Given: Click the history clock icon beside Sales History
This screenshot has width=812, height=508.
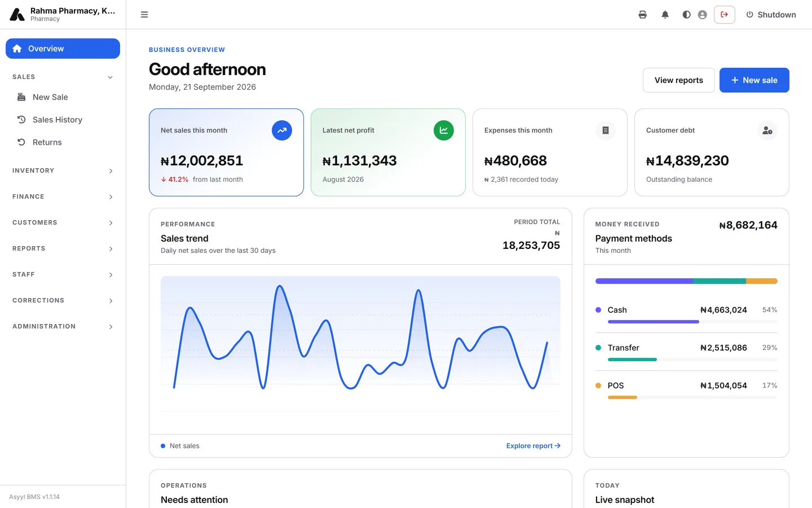Looking at the screenshot, I should [21, 120].
